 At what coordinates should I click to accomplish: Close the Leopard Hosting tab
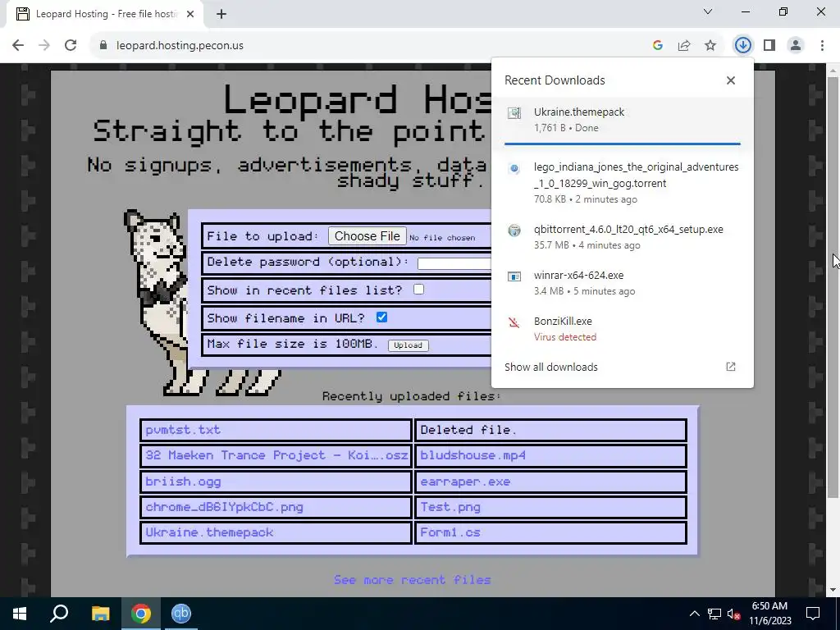[x=190, y=15]
